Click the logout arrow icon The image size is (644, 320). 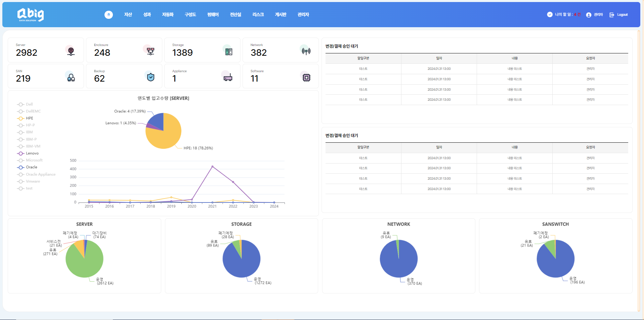click(x=612, y=15)
